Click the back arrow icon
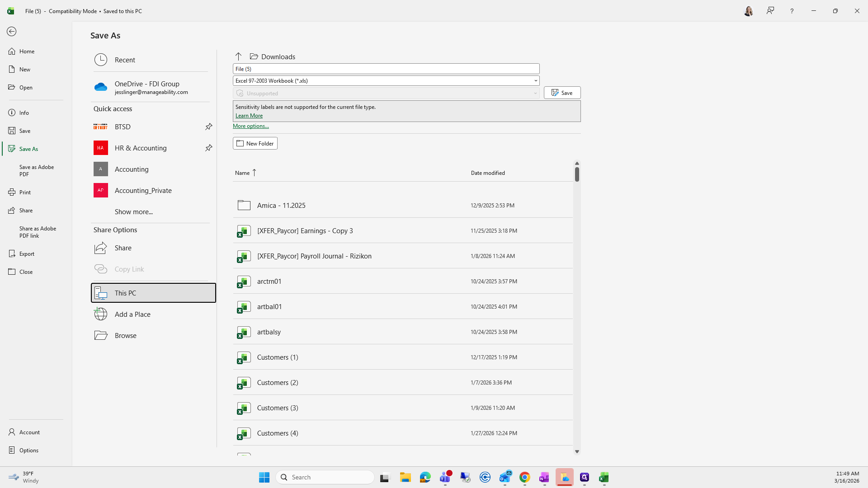Screen dimensions: 868x488 (x=12, y=31)
